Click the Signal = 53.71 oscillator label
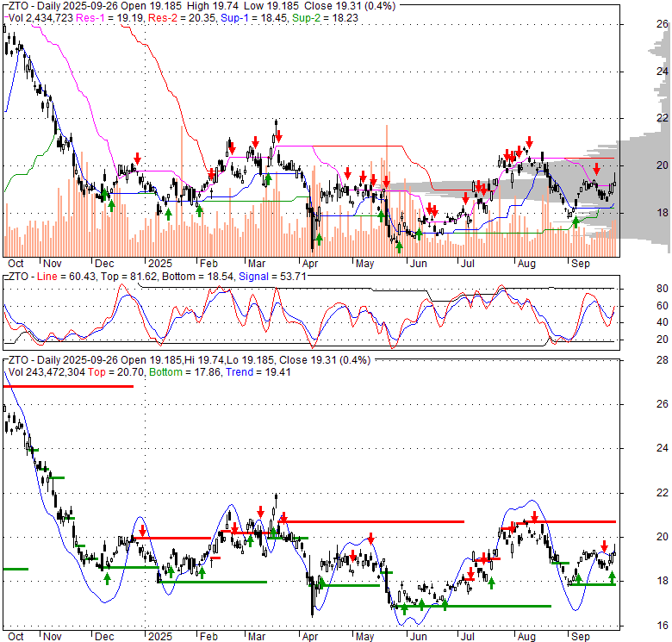Screen dimensions: 672x642 272,277
